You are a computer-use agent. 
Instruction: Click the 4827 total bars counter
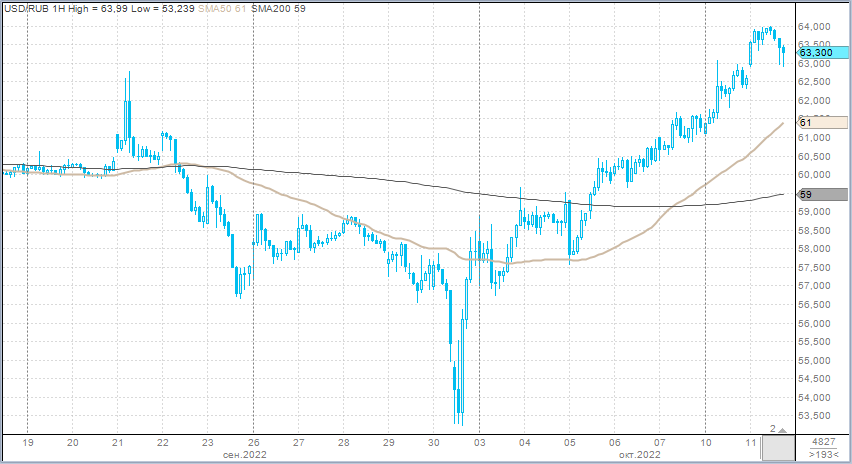pyautogui.click(x=823, y=442)
